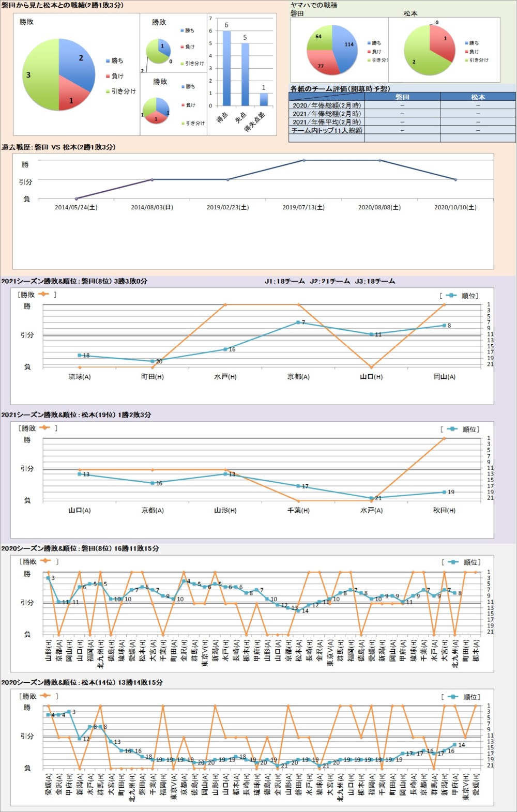Select the 得点 bar showing value 6

point(226,68)
